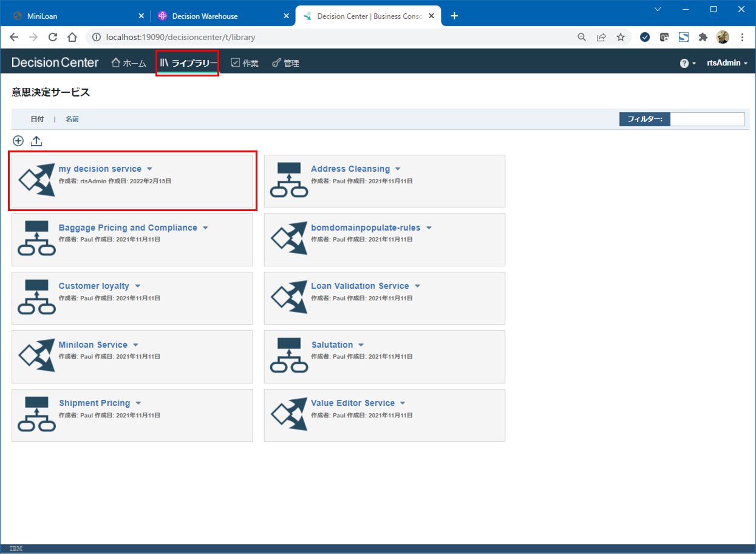
Task: Reload the current page
Action: tap(53, 37)
